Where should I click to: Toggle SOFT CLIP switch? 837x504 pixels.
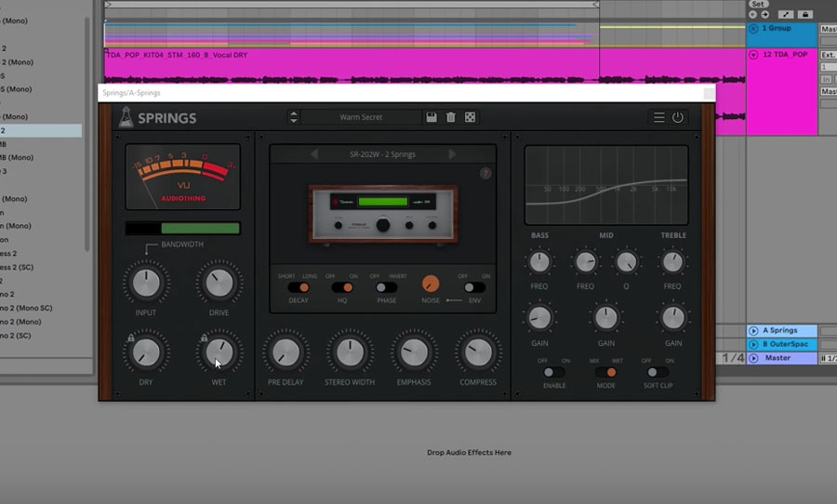[658, 372]
